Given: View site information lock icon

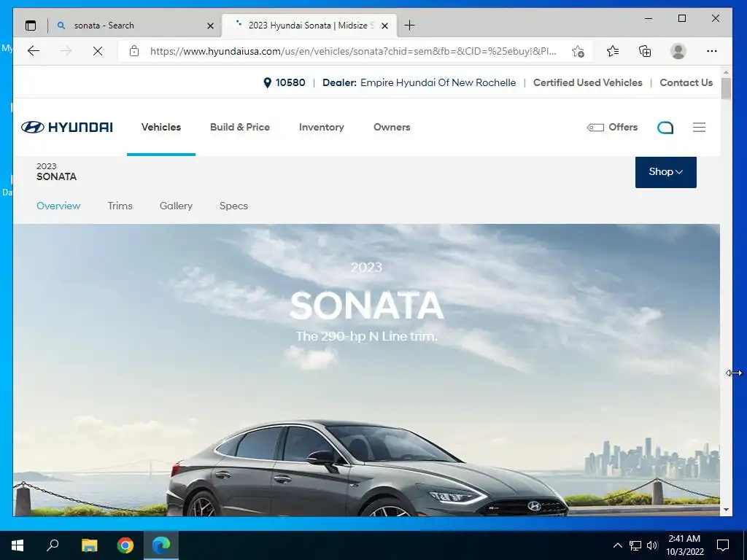Looking at the screenshot, I should coord(134,51).
